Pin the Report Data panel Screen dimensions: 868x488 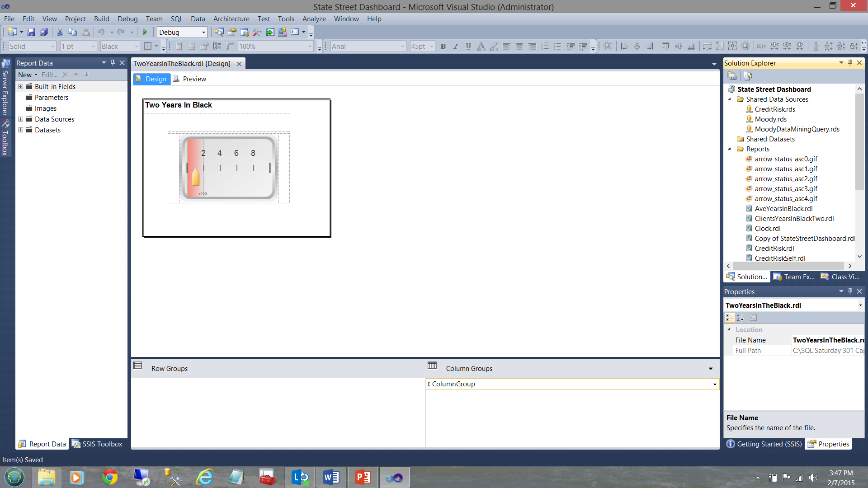[x=113, y=63]
